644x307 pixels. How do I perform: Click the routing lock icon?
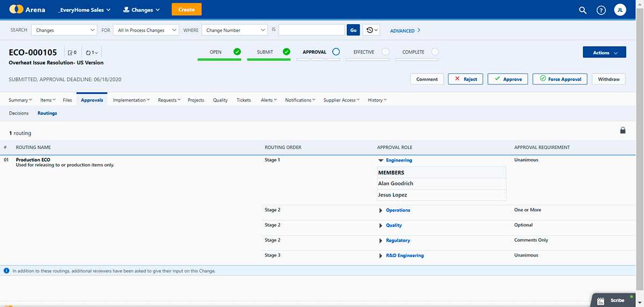click(623, 130)
